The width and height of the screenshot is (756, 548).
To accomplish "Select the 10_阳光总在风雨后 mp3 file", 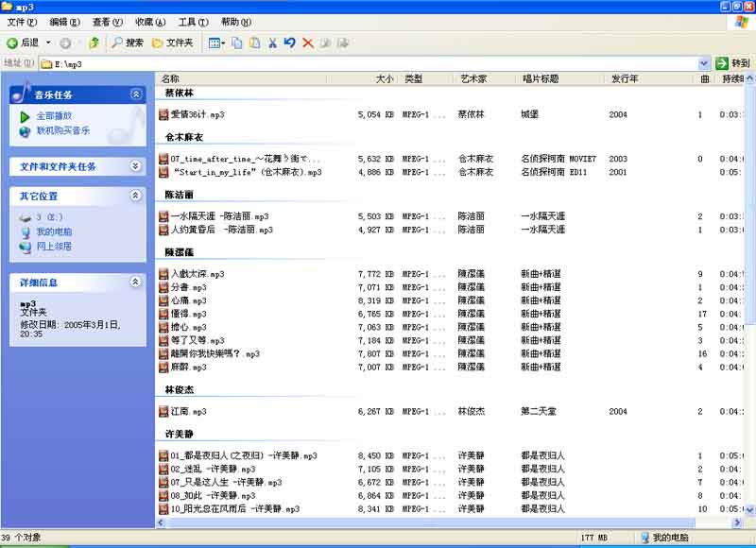I will tap(230, 509).
